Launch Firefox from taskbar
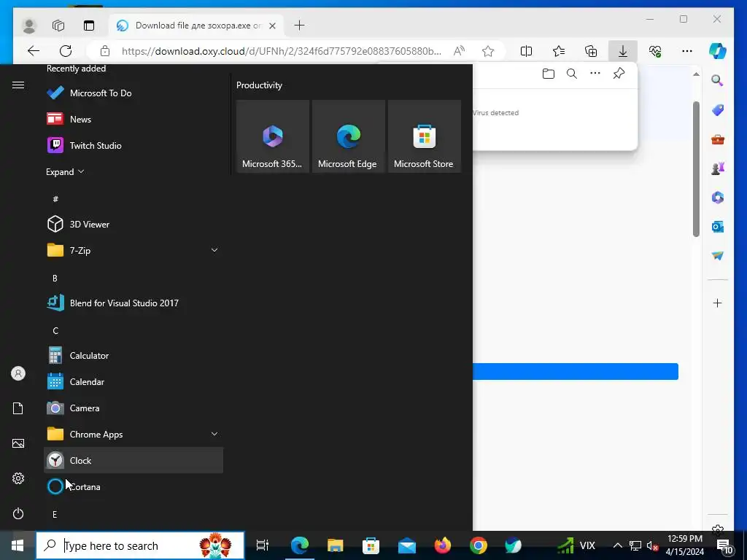 [x=443, y=545]
